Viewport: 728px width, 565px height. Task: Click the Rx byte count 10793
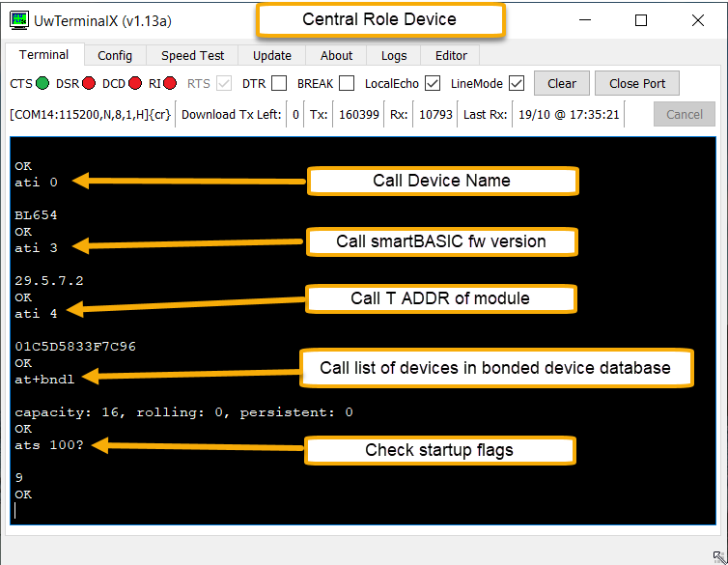tap(435, 115)
